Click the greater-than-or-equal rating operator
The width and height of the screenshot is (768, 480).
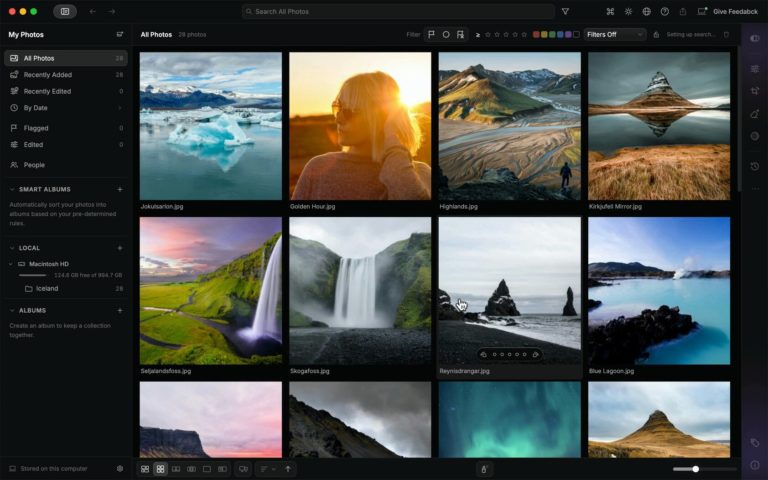coord(478,35)
